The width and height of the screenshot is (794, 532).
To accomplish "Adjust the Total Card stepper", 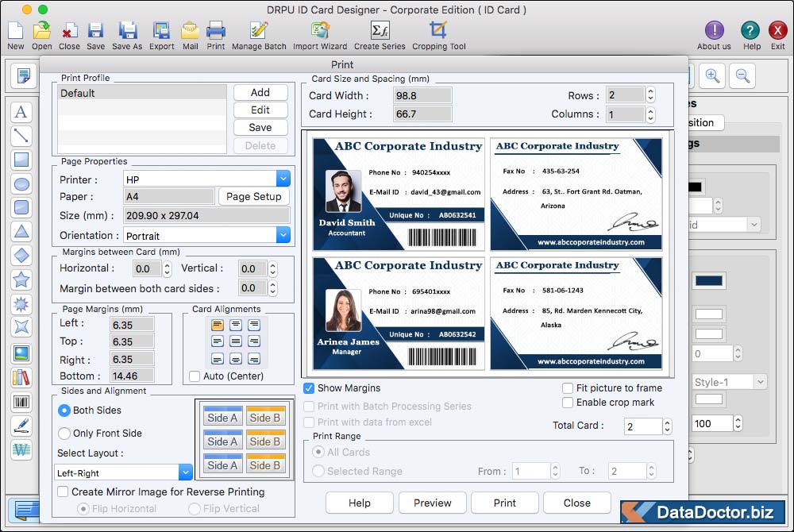I will click(668, 426).
